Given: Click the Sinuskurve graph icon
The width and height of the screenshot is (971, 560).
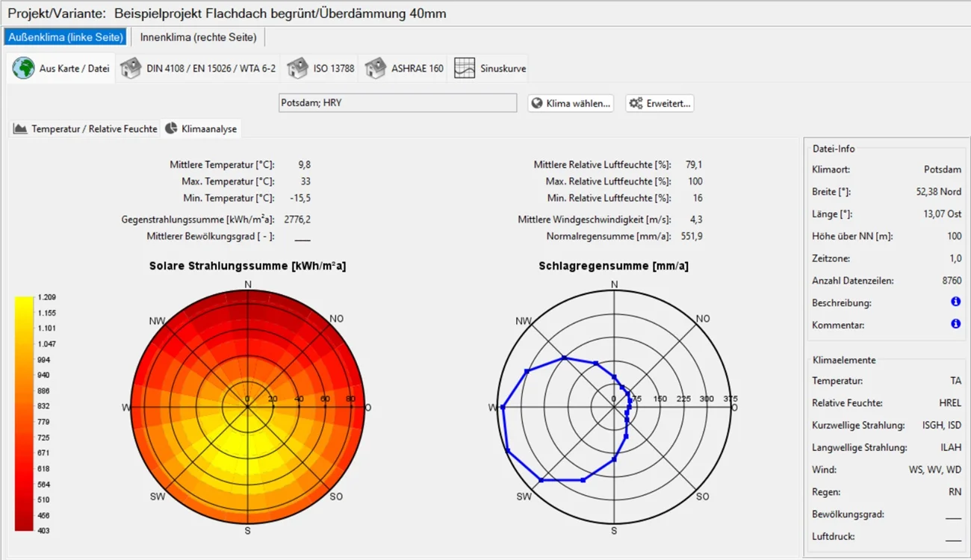Looking at the screenshot, I should click(465, 68).
